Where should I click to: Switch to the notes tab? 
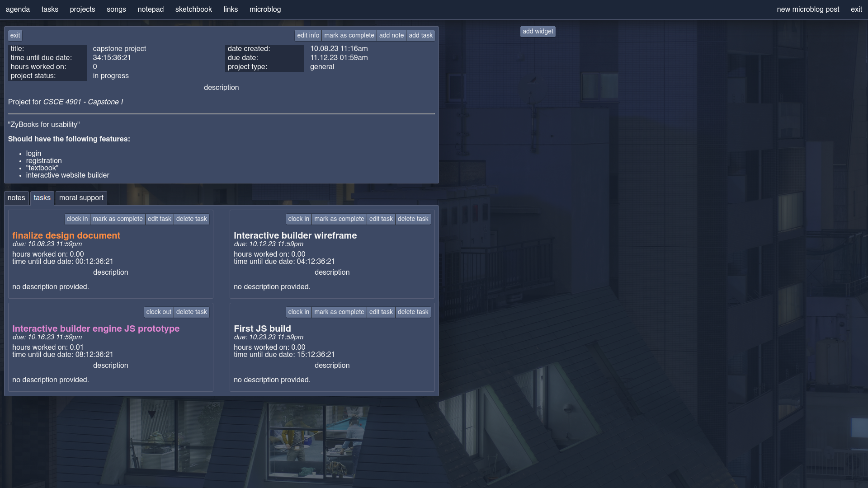tap(16, 198)
